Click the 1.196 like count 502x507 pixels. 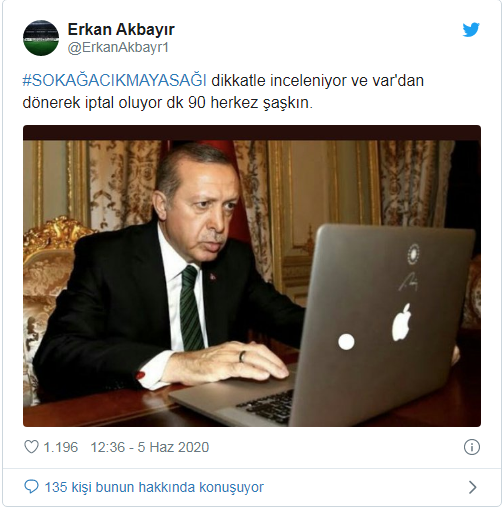[61, 447]
